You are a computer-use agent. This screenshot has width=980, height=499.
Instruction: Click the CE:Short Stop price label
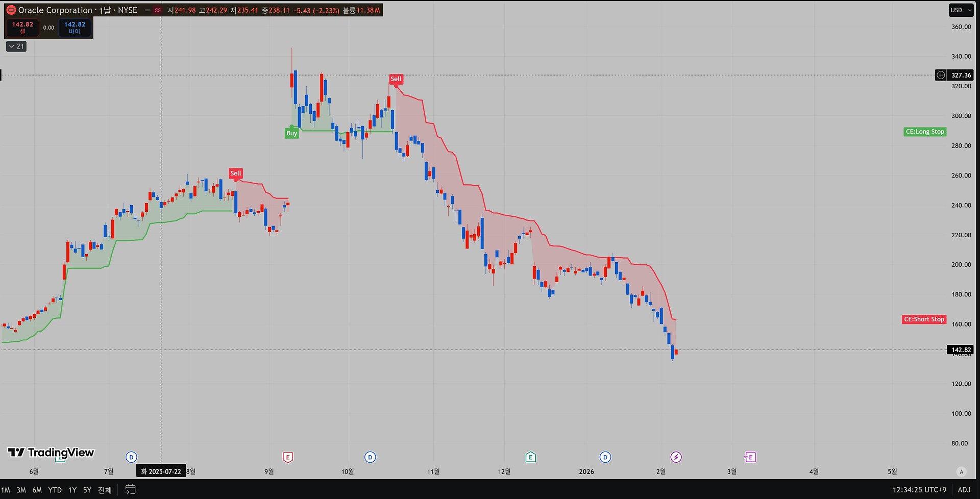924,319
